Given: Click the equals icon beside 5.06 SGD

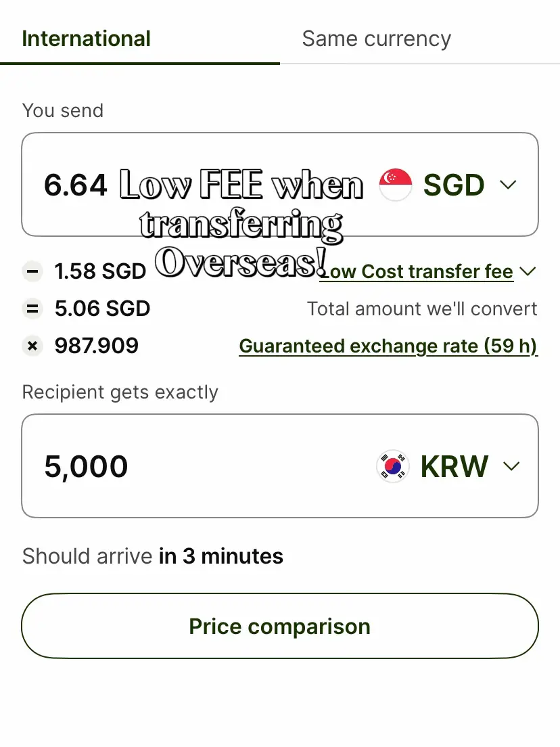Looking at the screenshot, I should 31,309.
